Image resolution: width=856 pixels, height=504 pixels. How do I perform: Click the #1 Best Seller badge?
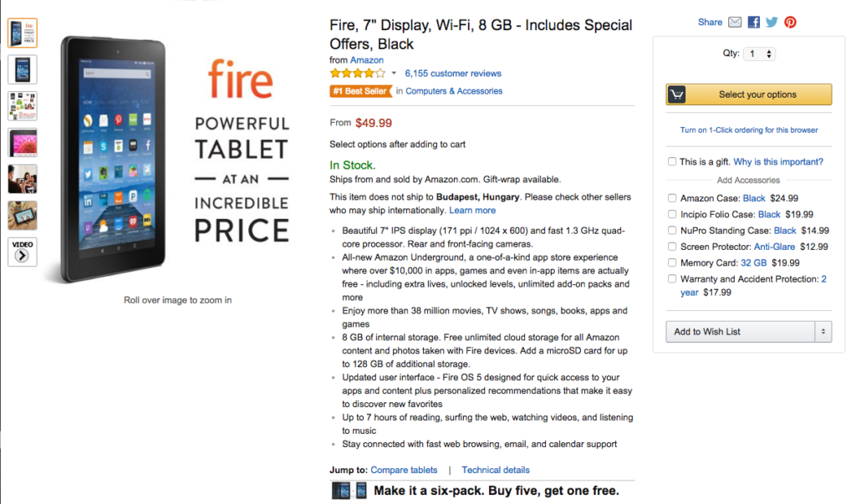click(360, 91)
